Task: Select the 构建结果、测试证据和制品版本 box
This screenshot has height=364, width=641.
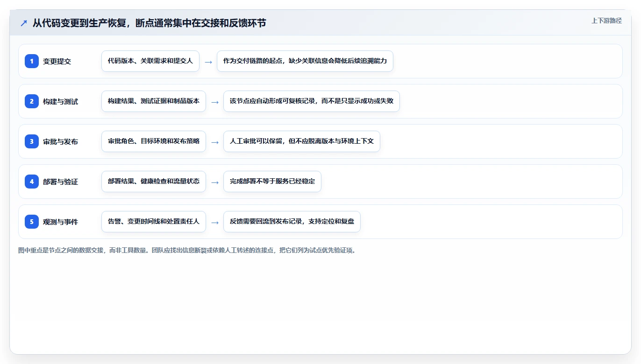Action: tap(154, 101)
